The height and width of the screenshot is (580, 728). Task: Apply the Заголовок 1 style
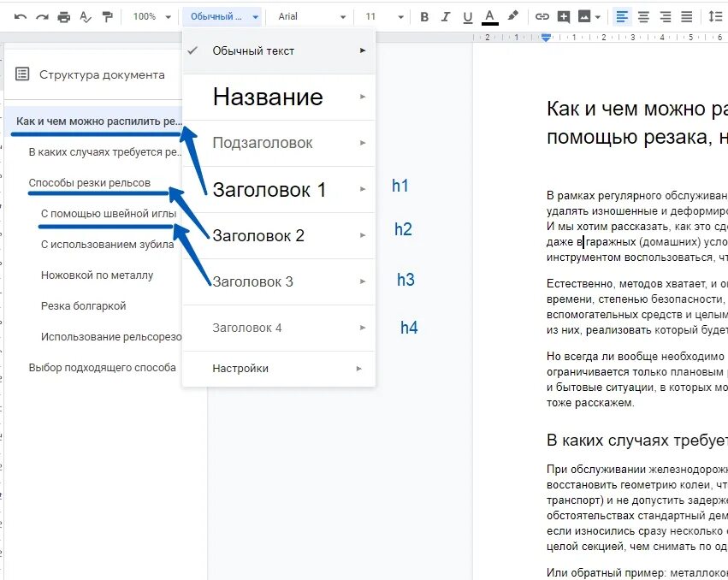(279, 189)
